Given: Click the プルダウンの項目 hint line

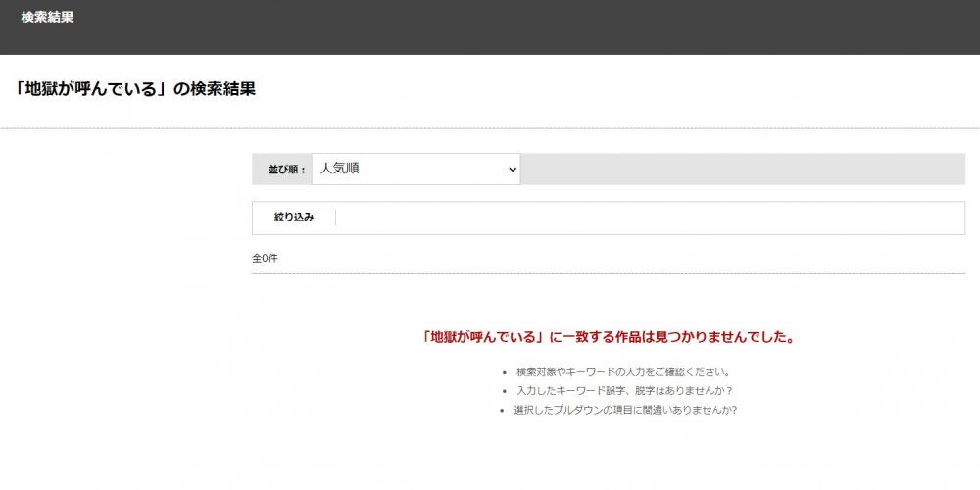Looking at the screenshot, I should (x=625, y=411).
